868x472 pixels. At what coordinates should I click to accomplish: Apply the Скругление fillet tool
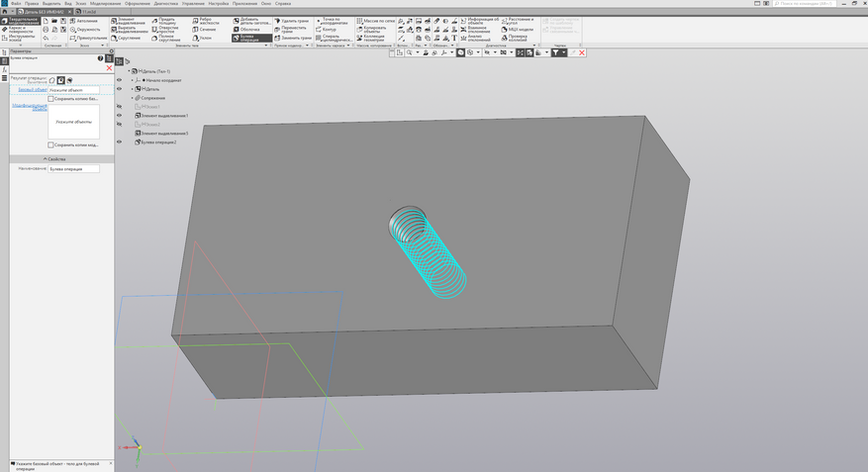tap(127, 39)
